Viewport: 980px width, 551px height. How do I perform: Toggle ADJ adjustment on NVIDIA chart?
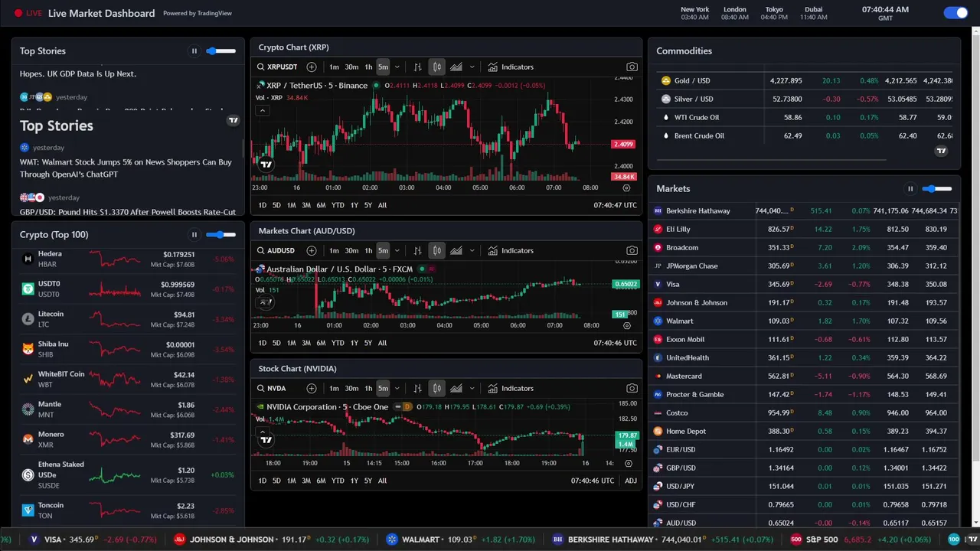click(631, 481)
